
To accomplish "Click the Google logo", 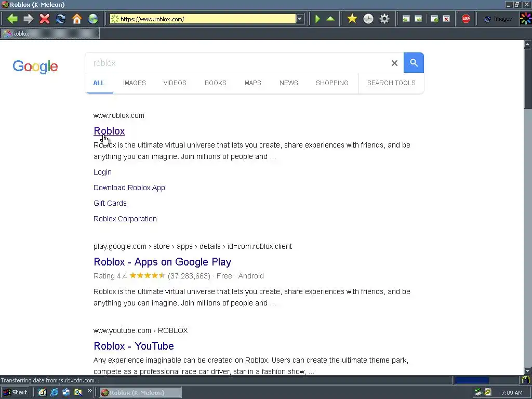I will pos(35,66).
